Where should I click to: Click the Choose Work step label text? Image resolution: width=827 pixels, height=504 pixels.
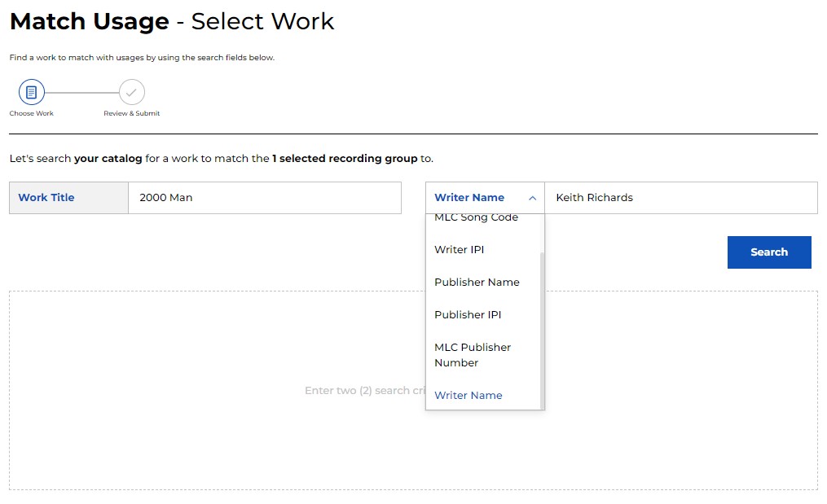[x=32, y=114]
